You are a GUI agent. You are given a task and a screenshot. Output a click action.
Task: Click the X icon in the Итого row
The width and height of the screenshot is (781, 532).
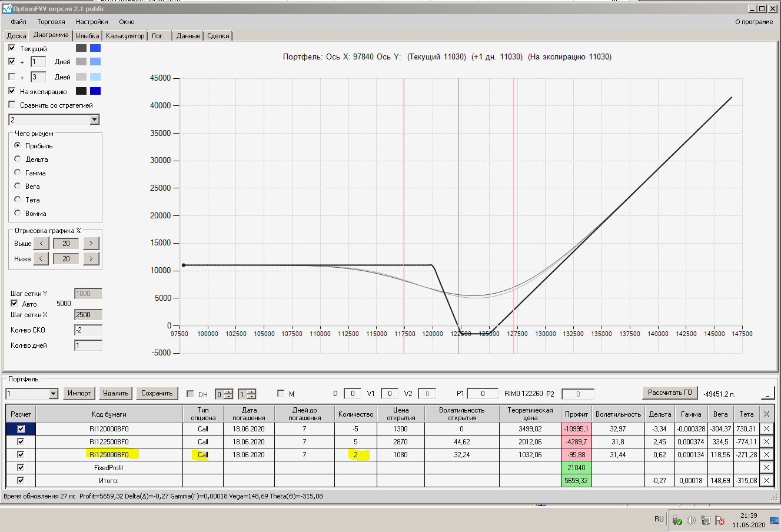pos(766,480)
